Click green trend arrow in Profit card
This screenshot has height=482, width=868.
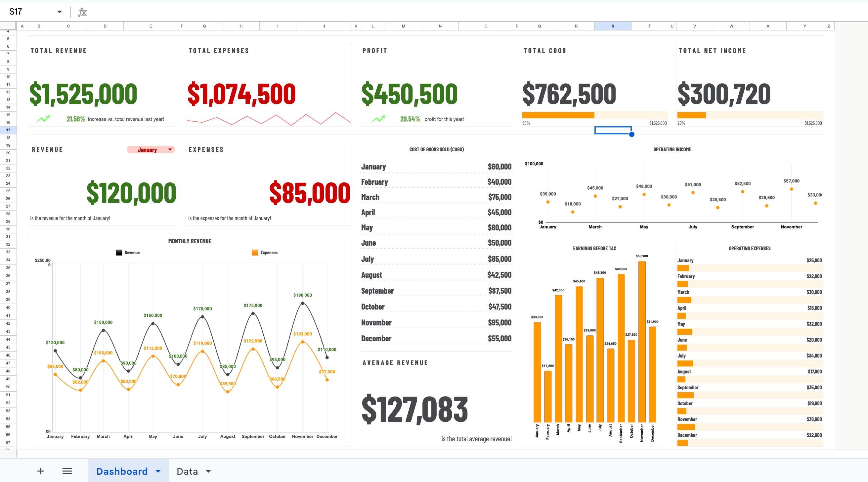coord(378,119)
